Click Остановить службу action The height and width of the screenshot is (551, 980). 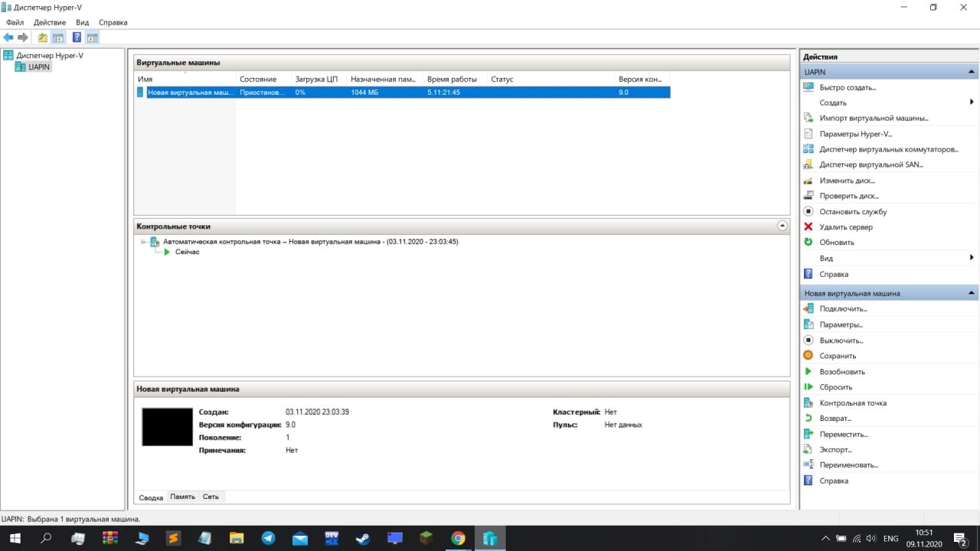pyautogui.click(x=853, y=211)
